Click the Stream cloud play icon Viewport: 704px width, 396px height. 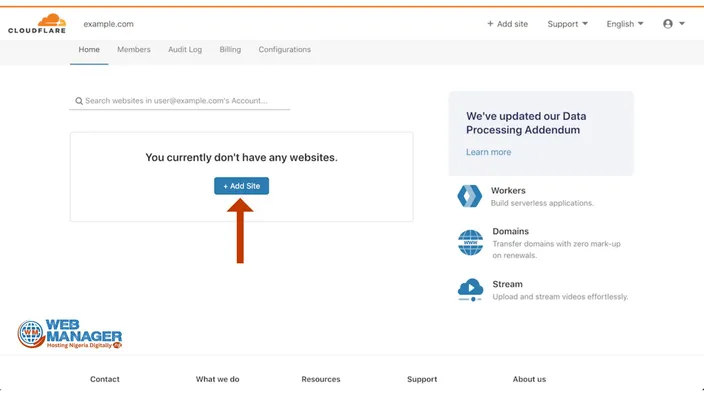tap(471, 290)
